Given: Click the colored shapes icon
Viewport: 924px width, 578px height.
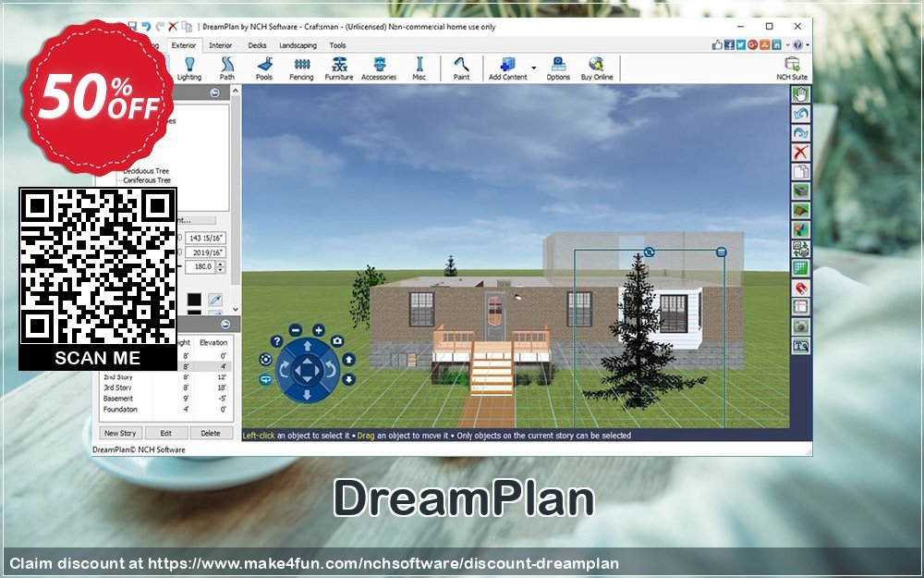Looking at the screenshot, I should (x=800, y=230).
